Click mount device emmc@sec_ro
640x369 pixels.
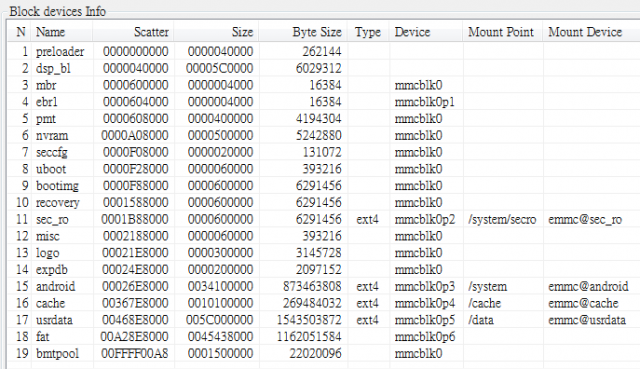pyautogui.click(x=585, y=219)
